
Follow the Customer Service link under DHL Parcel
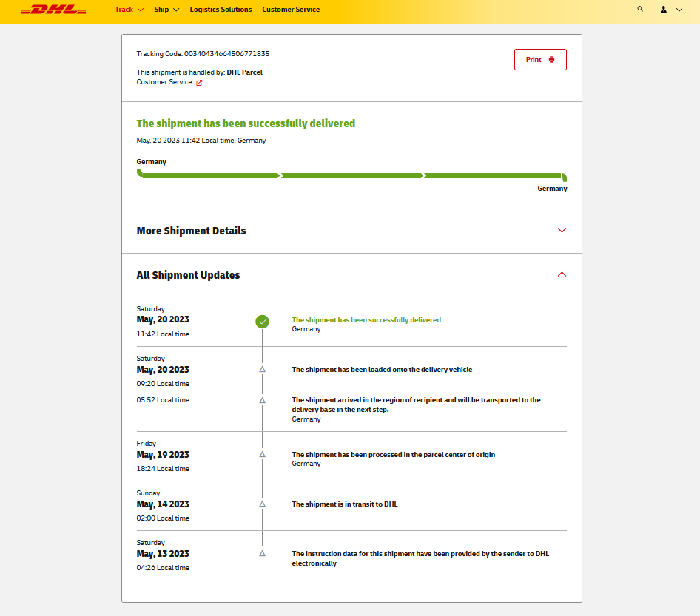pyautogui.click(x=164, y=82)
